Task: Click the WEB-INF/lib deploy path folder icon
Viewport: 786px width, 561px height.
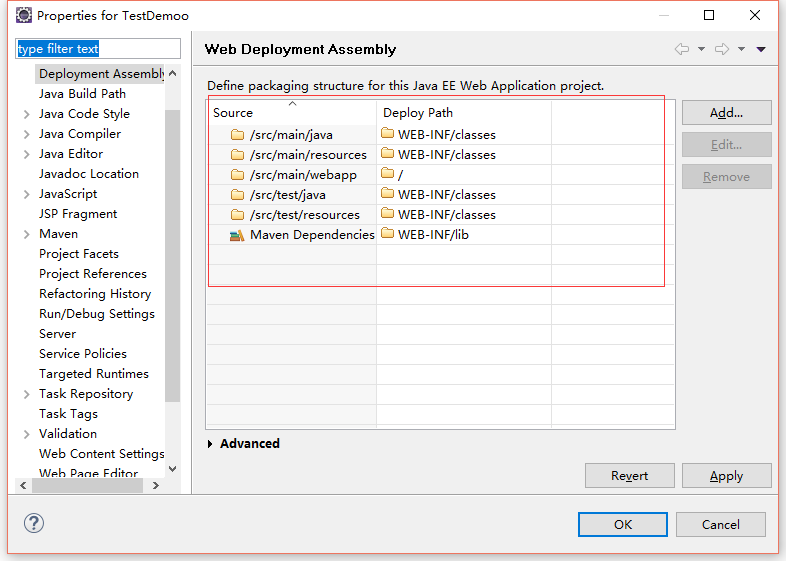Action: [387, 233]
